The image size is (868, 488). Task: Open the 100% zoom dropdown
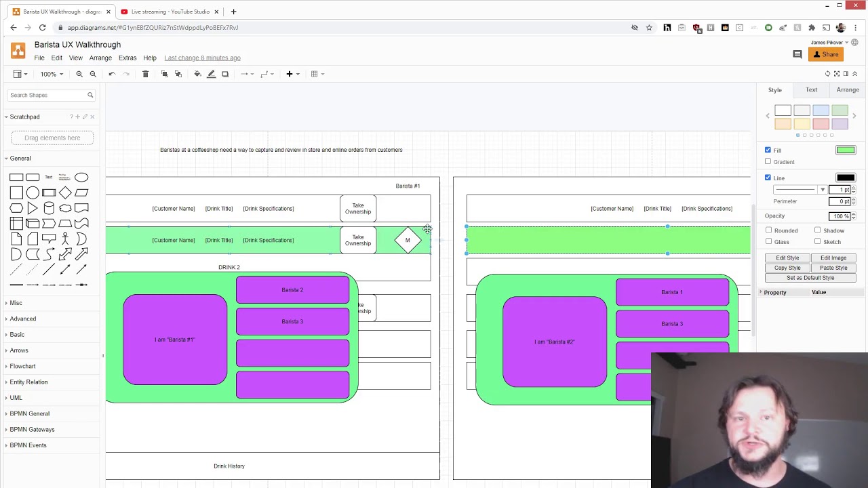[x=52, y=74]
